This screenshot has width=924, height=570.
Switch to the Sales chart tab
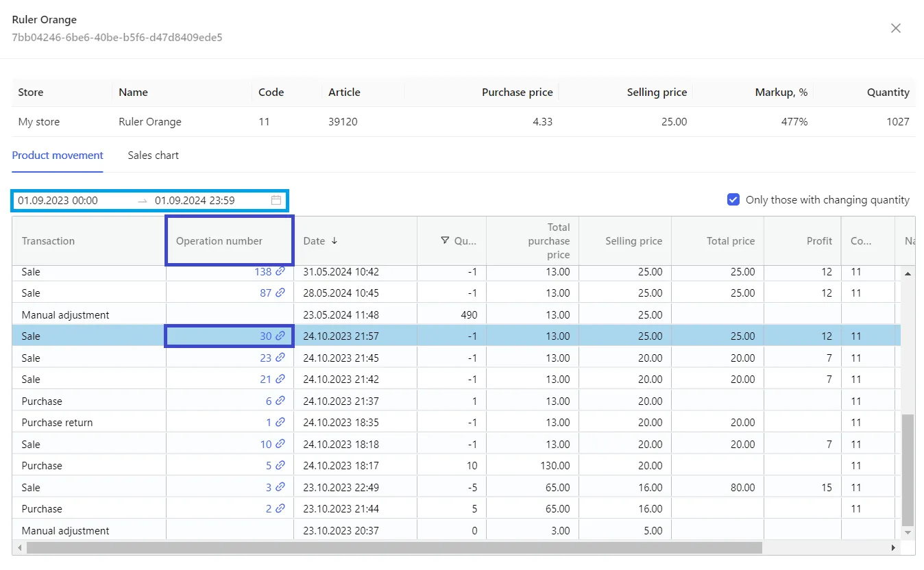(x=153, y=156)
